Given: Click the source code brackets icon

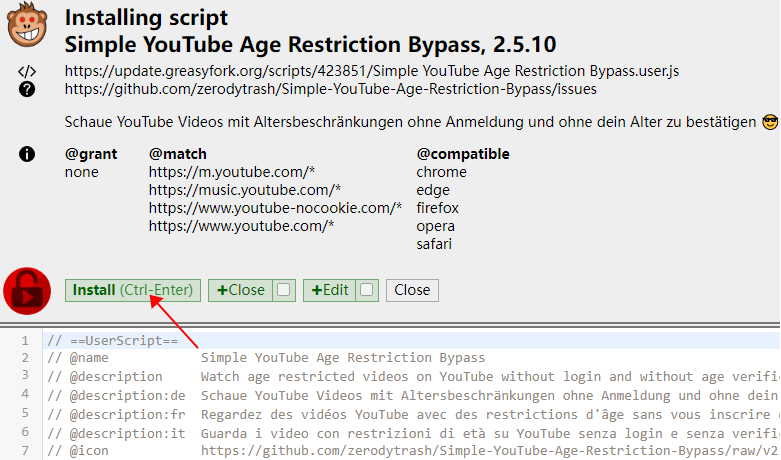Looking at the screenshot, I should pos(27,71).
